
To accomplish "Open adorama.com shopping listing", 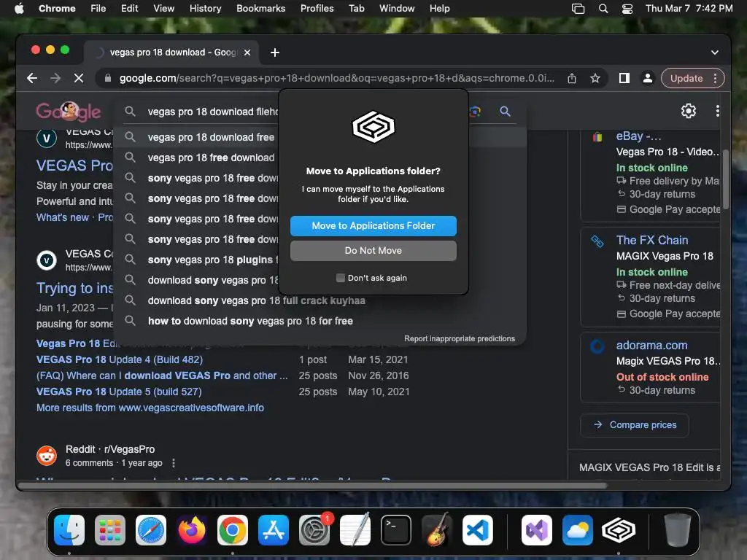I will tap(651, 345).
